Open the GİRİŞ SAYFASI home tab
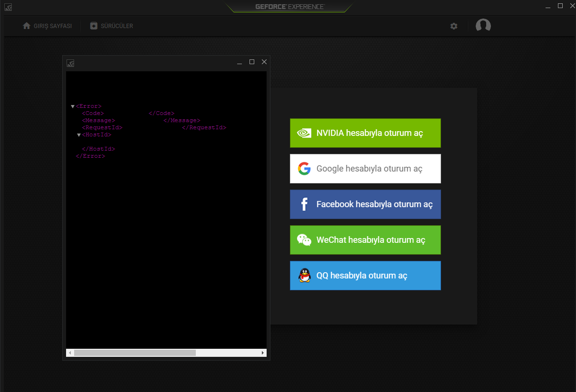This screenshot has width=576, height=392. (x=48, y=26)
